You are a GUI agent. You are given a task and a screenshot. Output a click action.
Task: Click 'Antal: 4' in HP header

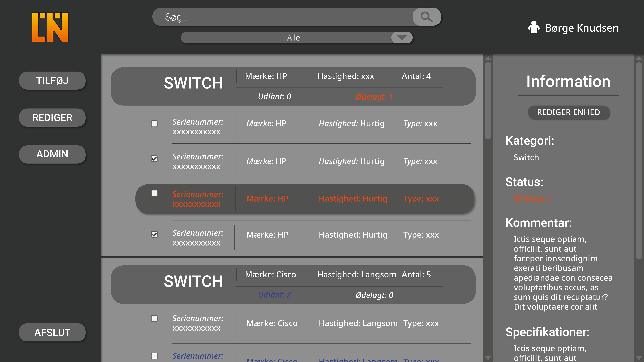click(416, 76)
